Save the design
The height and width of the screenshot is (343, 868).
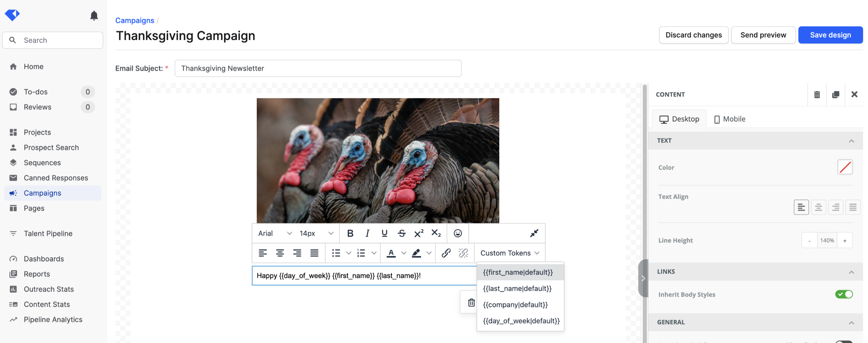[830, 35]
